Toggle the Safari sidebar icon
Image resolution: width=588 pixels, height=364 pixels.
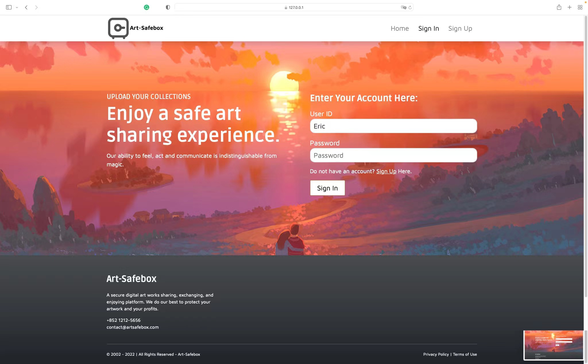[9, 7]
